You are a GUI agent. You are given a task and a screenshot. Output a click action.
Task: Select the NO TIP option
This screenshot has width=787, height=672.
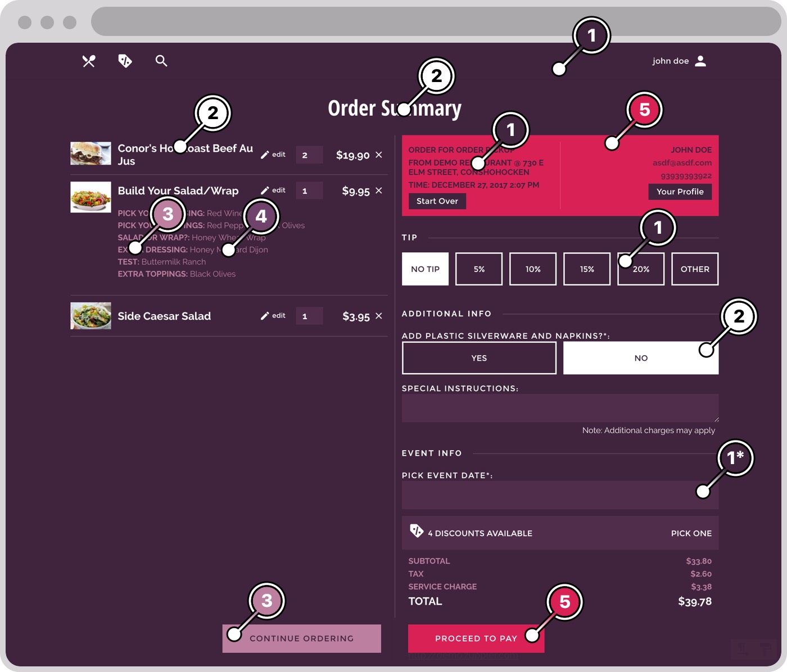[425, 269]
